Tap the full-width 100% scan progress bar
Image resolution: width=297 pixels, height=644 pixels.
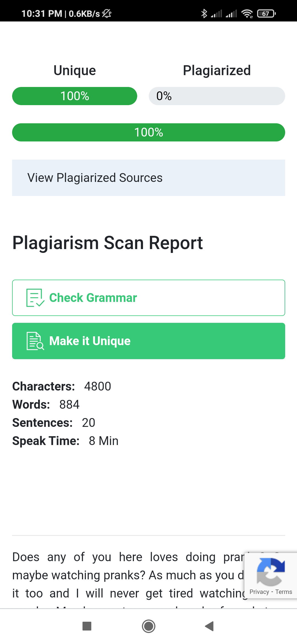148,132
